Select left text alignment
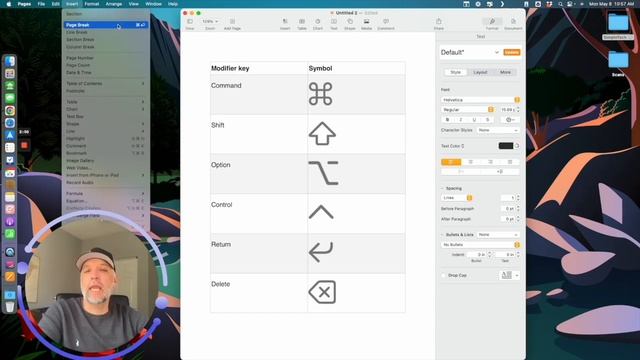640x360 pixels. 451,162
